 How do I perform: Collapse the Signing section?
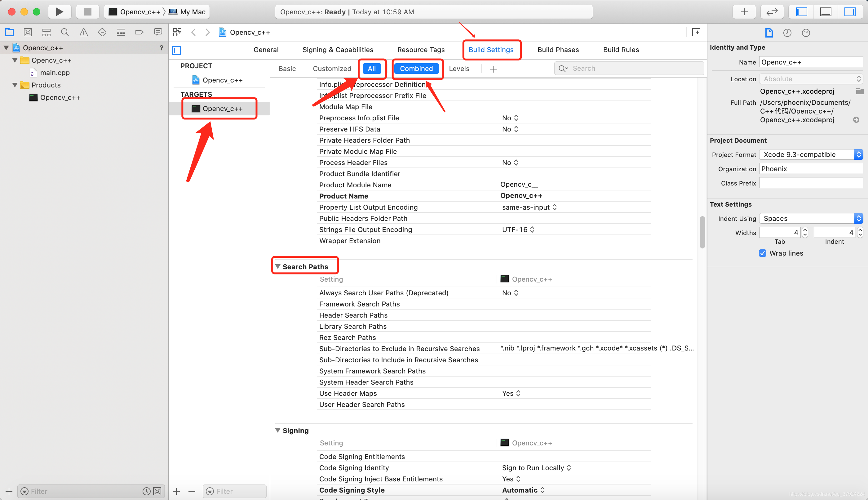click(278, 430)
